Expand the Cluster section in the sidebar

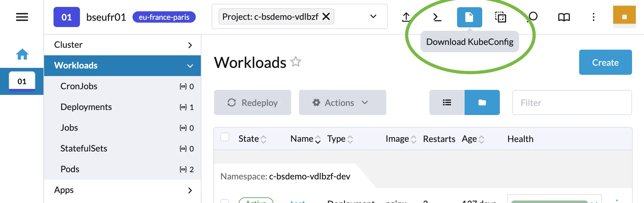[123, 45]
